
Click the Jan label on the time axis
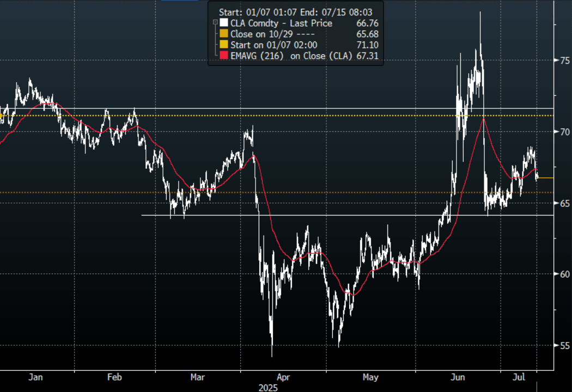click(x=35, y=377)
